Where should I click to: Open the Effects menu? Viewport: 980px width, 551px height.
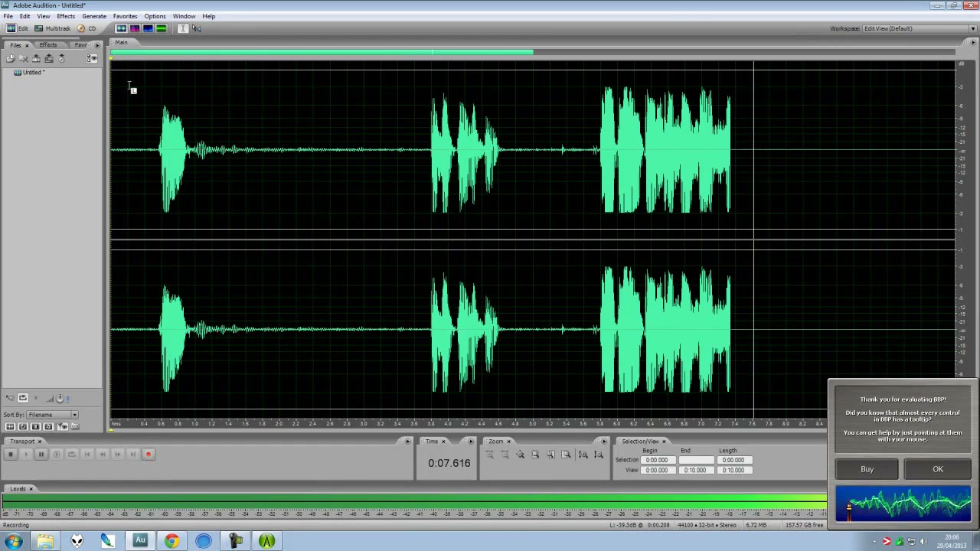66,16
